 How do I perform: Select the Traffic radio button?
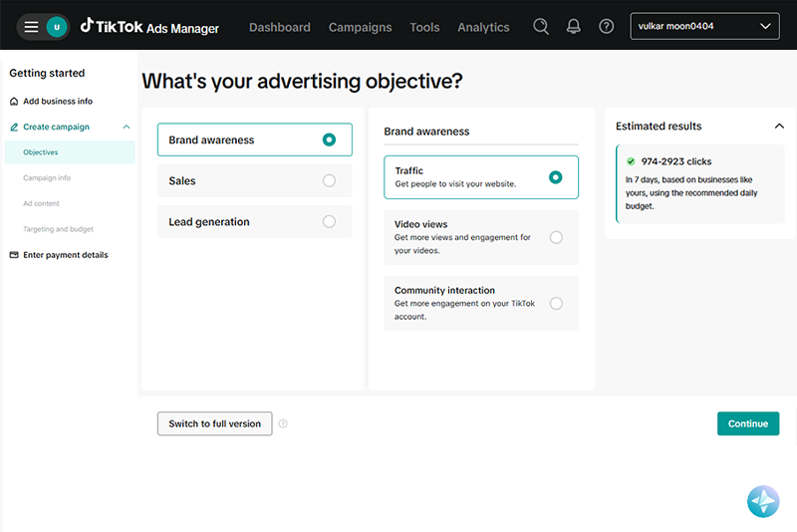coord(556,177)
